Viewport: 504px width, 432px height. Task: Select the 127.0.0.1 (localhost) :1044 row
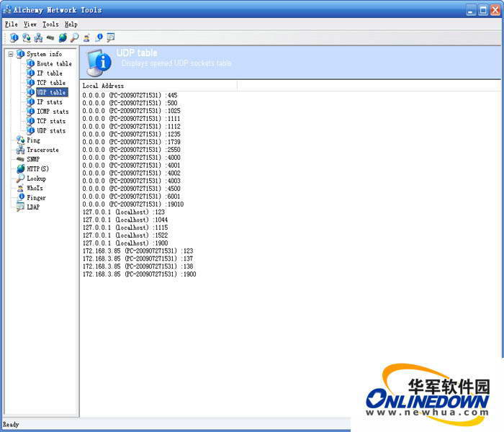tap(125, 220)
